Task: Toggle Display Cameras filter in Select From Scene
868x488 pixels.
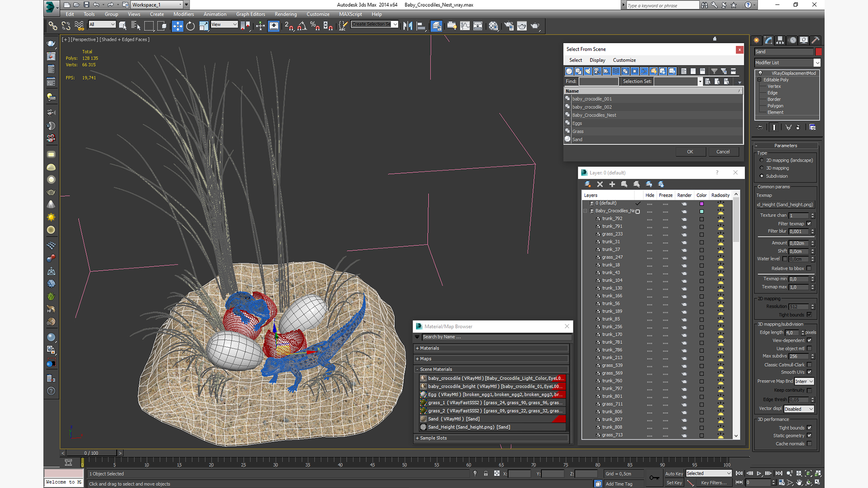Action: point(597,71)
